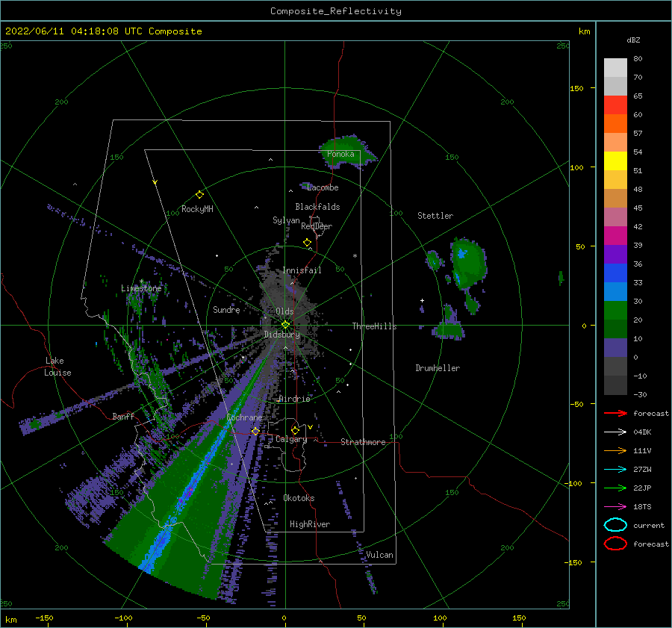Viewport: 672px width, 628px height.
Task: Select the 80 dBZ light gray swatch
Action: tap(615, 67)
